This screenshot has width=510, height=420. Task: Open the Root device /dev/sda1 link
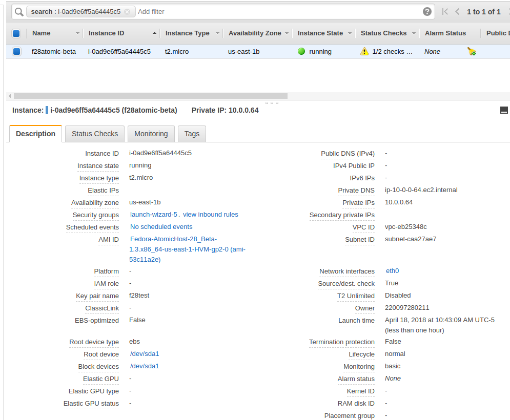[145, 354]
